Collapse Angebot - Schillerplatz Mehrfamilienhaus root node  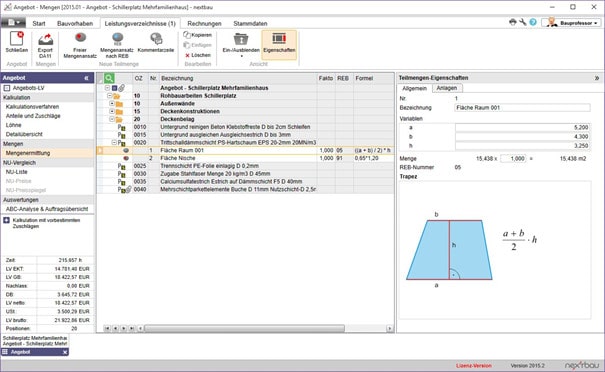tap(107, 88)
